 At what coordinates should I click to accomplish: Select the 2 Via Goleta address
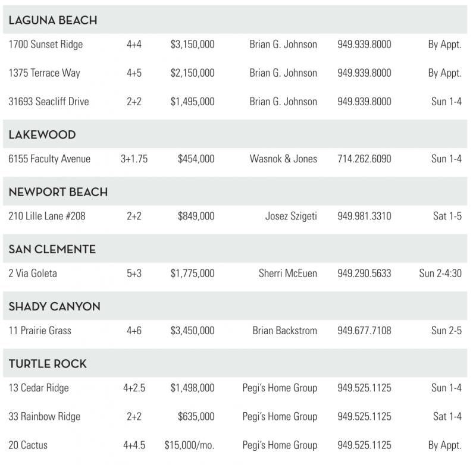[33, 274]
